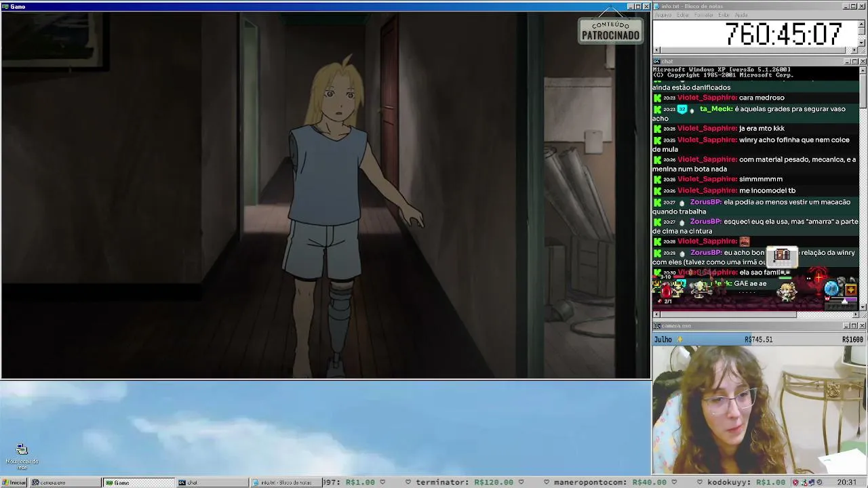Screen dimensions: 868x488
Task: Click the chat message 'me incomodei tb'
Action: [768, 190]
